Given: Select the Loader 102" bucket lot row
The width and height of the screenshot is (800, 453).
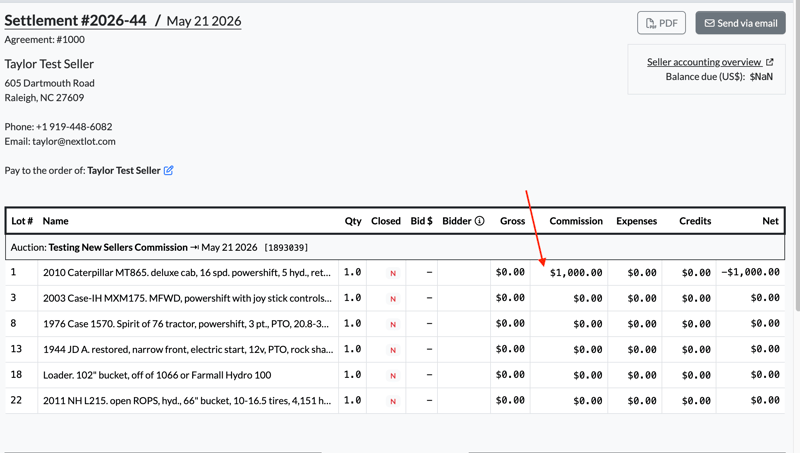Looking at the screenshot, I should [x=395, y=375].
